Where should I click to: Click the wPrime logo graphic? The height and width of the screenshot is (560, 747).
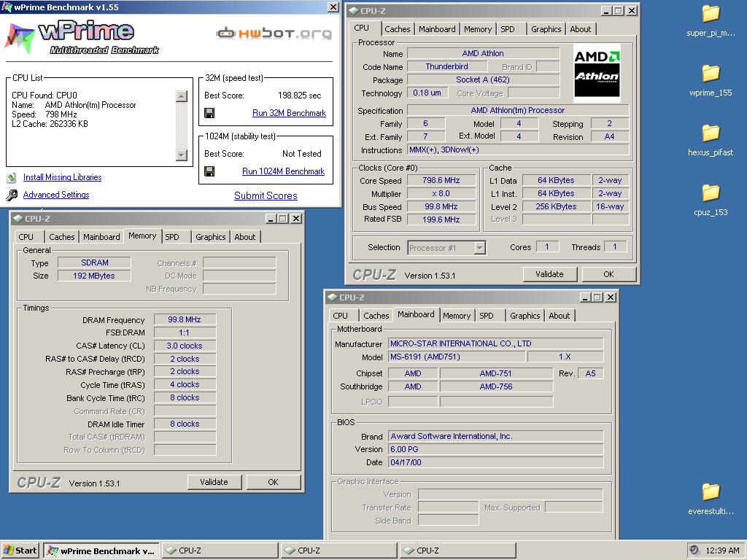click(x=81, y=36)
